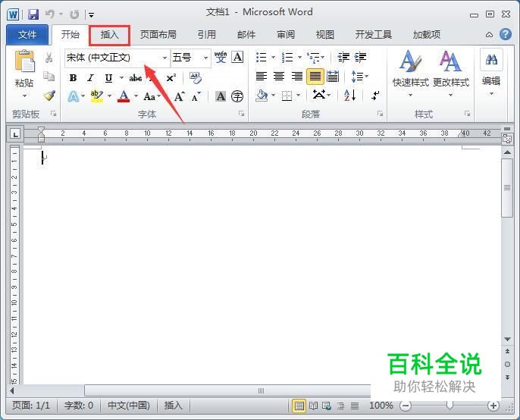
Task: Click 中文(中国) language status
Action: [x=129, y=406]
